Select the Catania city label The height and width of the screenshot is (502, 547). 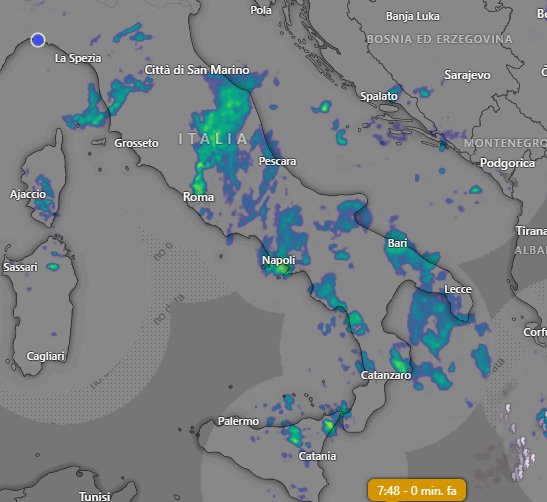317,456
